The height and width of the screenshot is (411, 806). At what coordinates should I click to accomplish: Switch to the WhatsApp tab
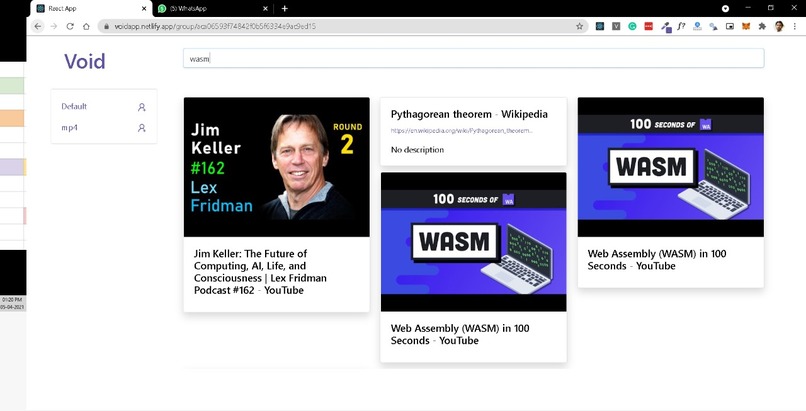212,9
